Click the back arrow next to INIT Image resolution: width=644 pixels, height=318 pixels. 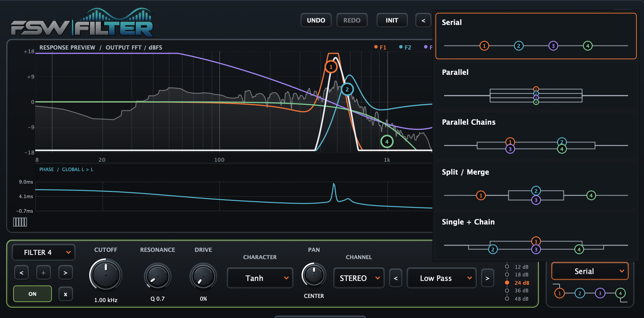(423, 20)
